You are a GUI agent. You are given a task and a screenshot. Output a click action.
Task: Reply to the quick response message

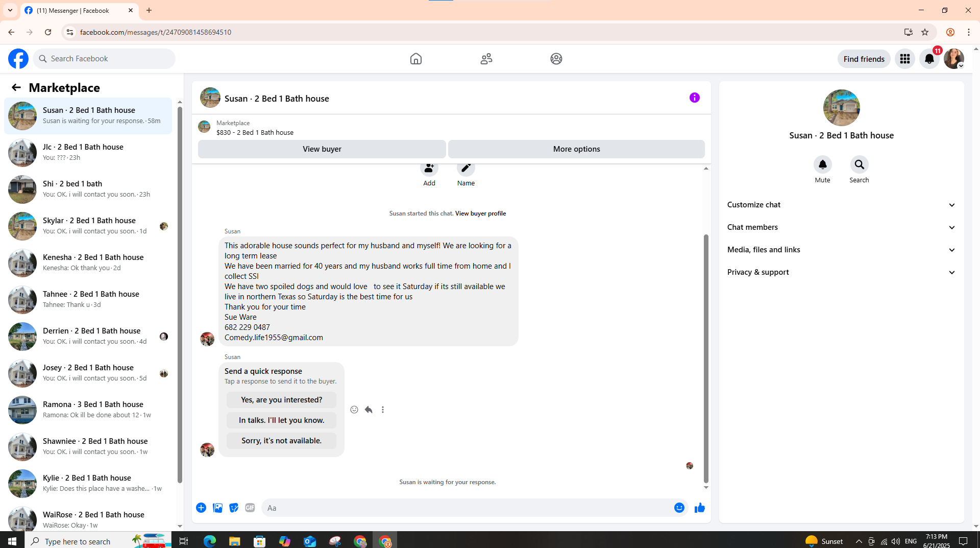[369, 410]
